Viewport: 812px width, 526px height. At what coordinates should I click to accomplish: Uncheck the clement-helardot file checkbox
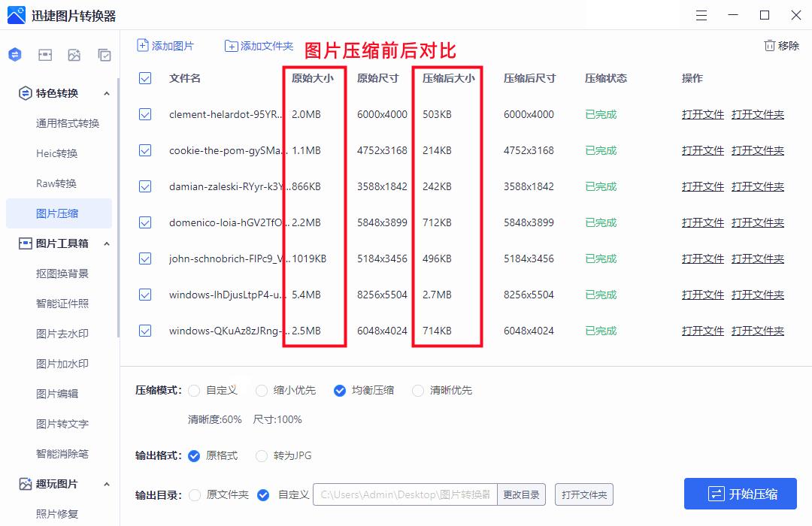coord(144,114)
